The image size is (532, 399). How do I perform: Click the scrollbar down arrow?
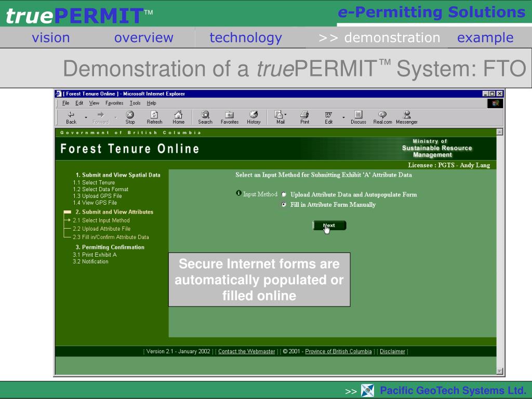click(x=499, y=371)
